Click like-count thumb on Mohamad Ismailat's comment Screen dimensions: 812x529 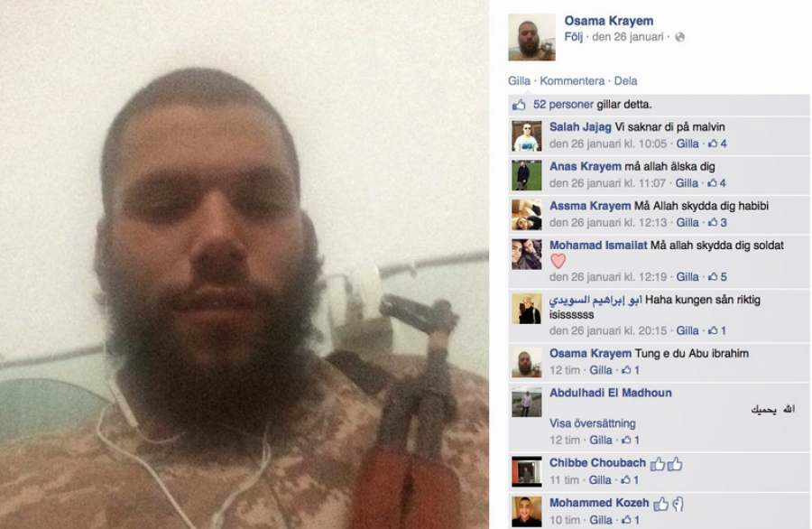[713, 276]
